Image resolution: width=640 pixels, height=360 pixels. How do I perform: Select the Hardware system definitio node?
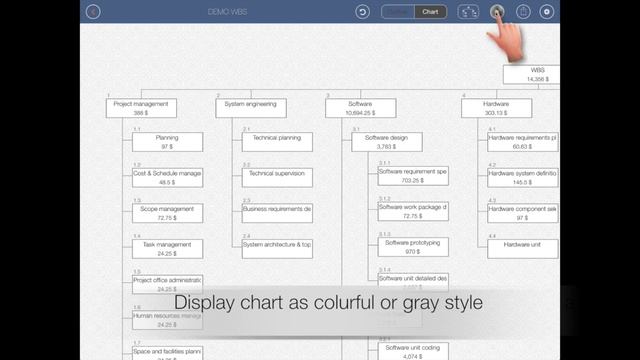coord(523,178)
